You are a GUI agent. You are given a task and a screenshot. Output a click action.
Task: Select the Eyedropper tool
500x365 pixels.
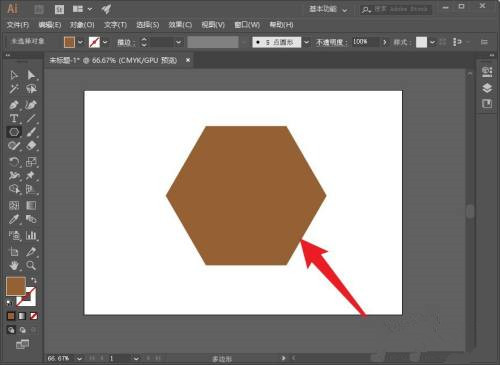[x=14, y=219]
